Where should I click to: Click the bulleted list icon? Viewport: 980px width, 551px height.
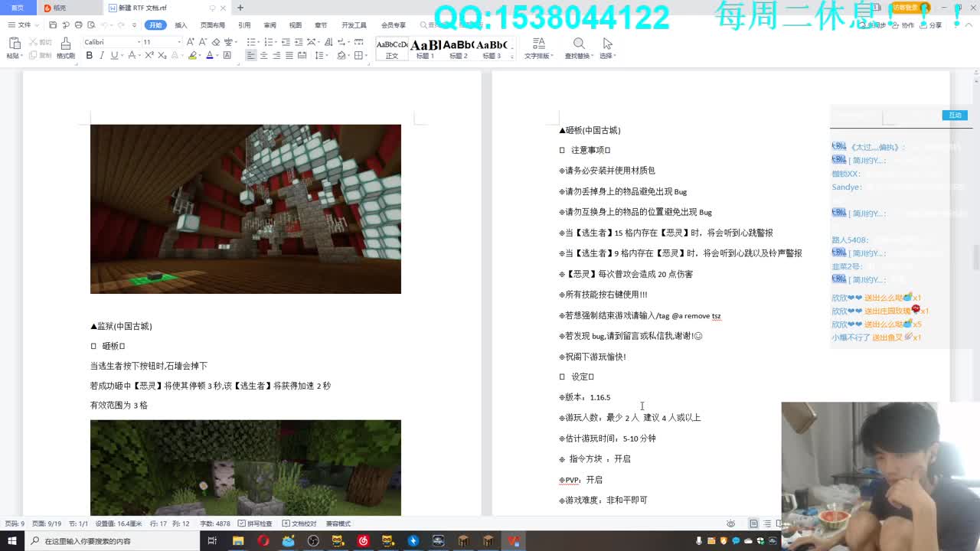[x=251, y=42]
